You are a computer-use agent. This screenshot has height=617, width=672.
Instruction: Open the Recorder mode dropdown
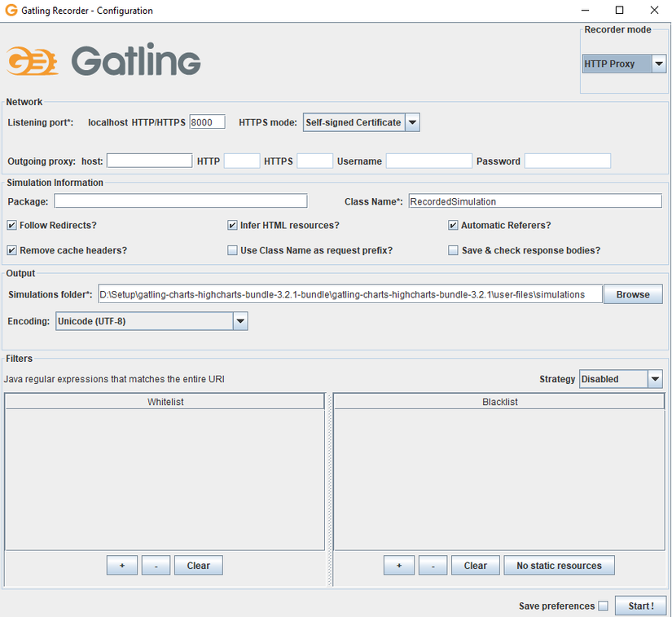(624, 64)
